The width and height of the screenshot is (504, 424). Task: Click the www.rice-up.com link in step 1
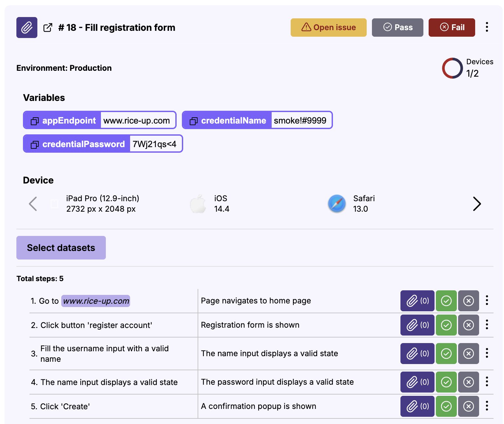click(96, 301)
